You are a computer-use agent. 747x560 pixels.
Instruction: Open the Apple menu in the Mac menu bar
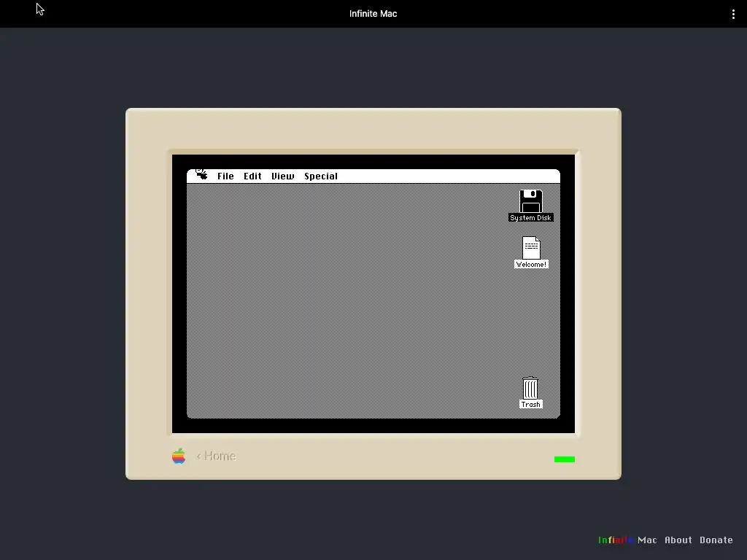click(201, 175)
